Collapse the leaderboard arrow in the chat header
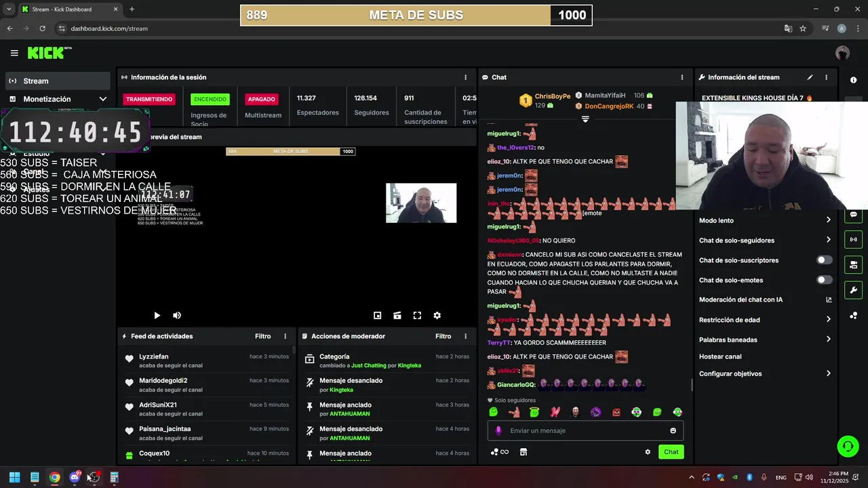The width and height of the screenshot is (868, 488). coord(585,119)
